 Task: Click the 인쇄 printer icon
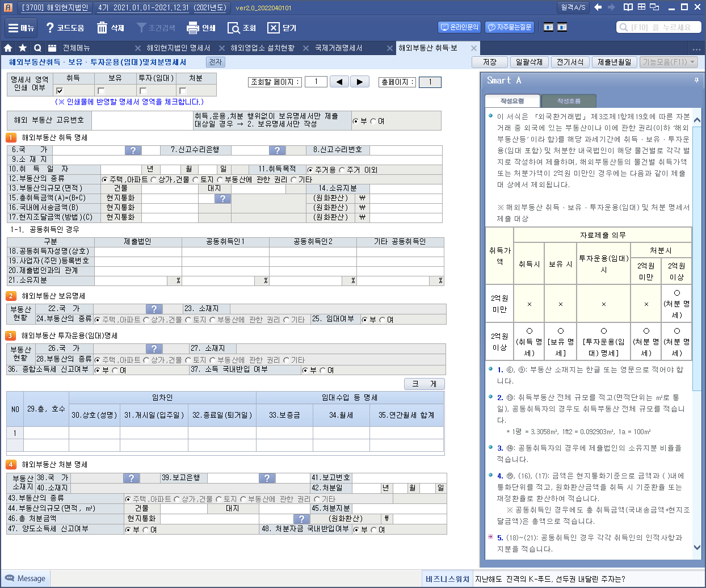pyautogui.click(x=193, y=28)
